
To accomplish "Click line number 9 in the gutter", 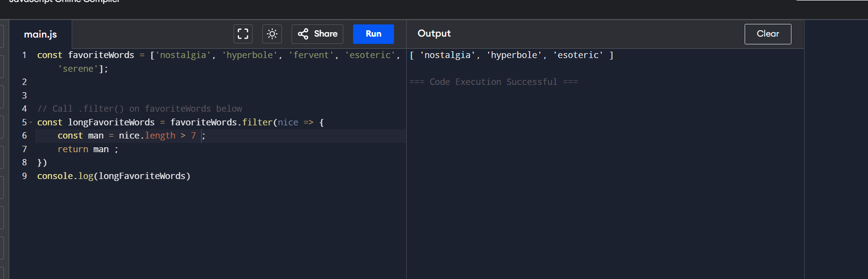I will tap(24, 176).
